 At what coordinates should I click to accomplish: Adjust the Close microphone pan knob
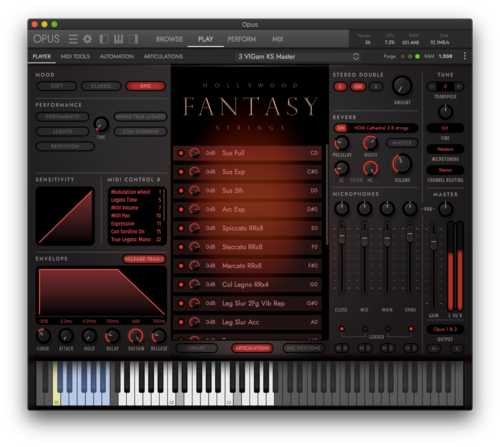[342, 209]
